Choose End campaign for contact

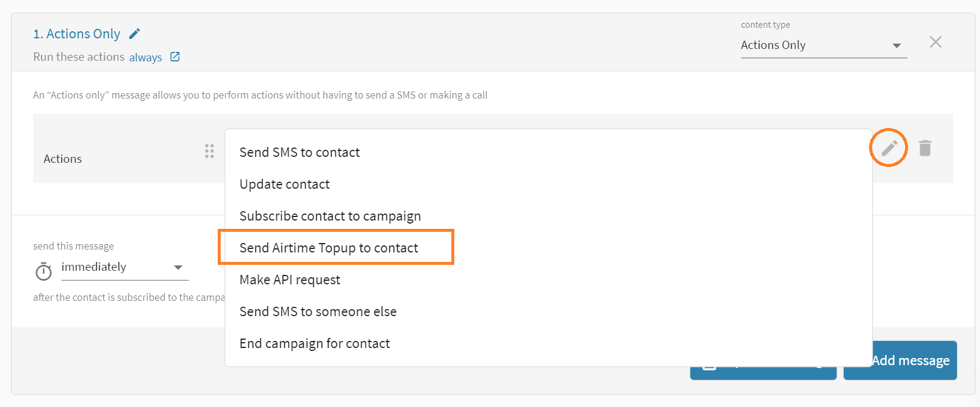[314, 343]
